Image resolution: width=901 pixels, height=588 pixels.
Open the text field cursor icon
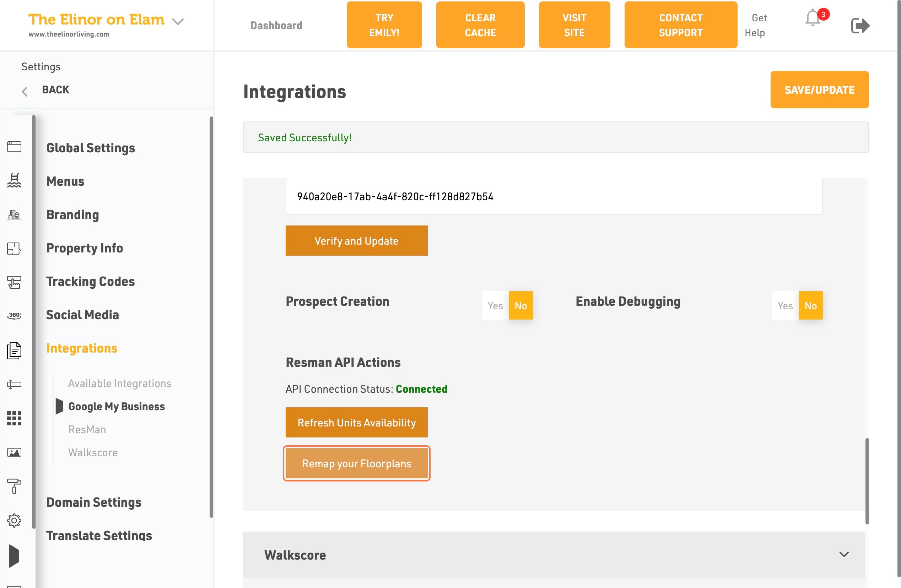tap(14, 385)
